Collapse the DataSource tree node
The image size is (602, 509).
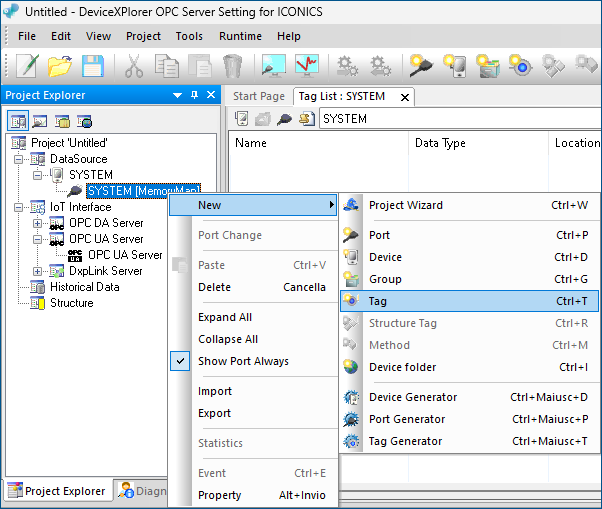pos(18,159)
